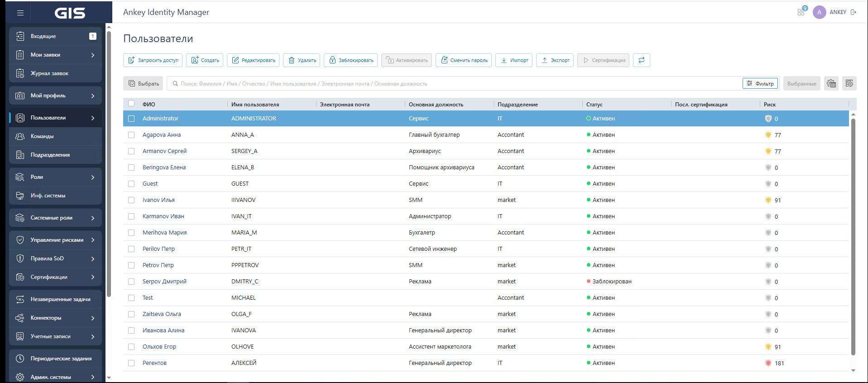Toggle the hamburger menu icon
Viewport: 868px width, 383px height.
coord(20,13)
